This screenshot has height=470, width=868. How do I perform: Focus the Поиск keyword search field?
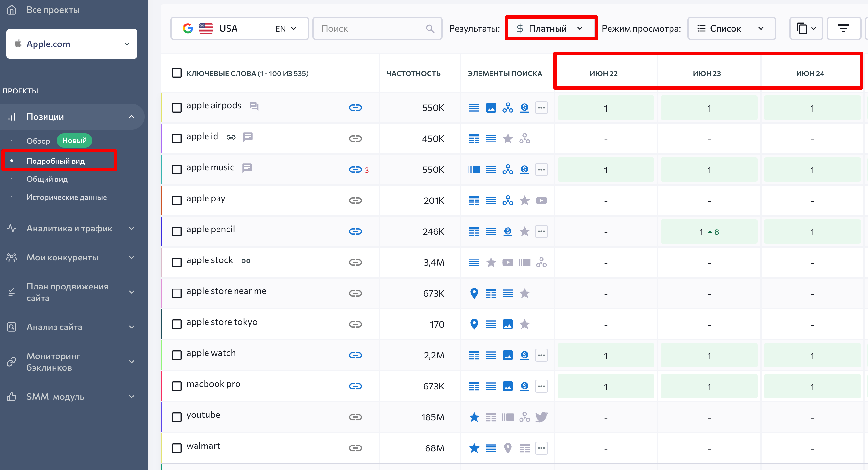coord(377,29)
